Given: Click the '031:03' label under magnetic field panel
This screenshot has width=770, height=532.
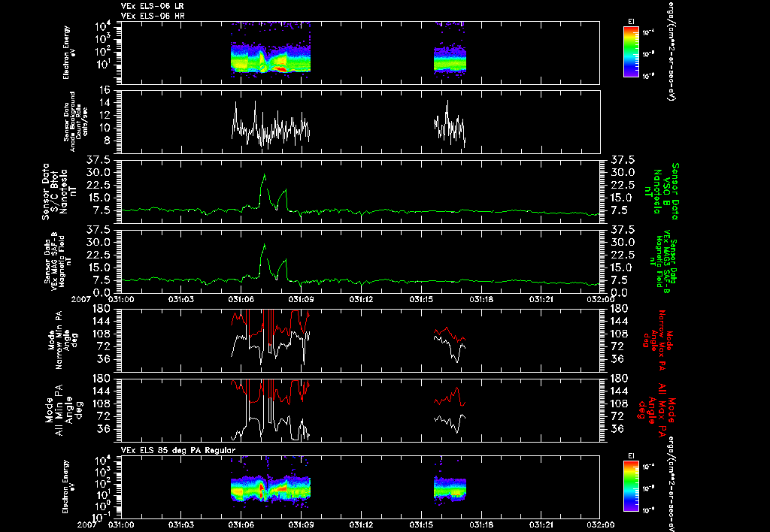Looking at the screenshot, I should (181, 299).
